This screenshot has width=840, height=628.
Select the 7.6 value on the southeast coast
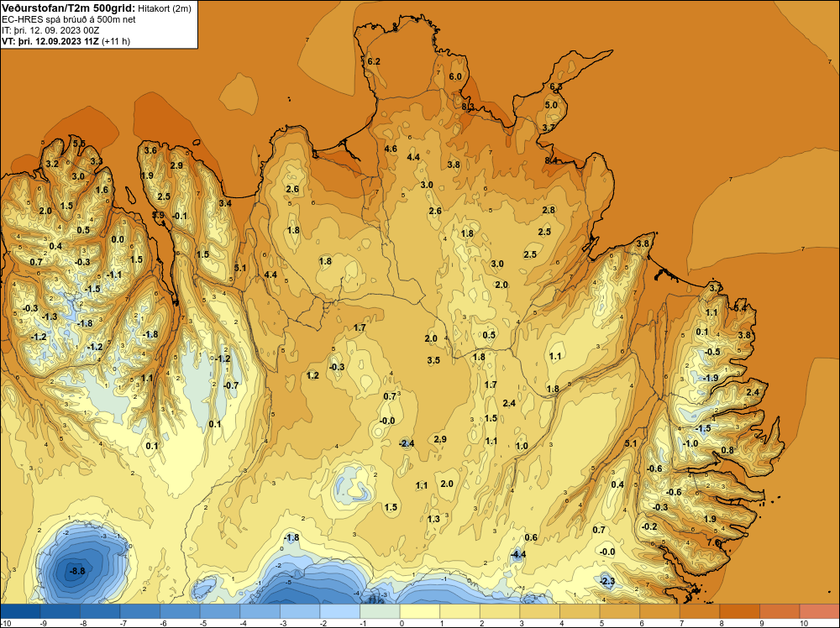(713, 542)
